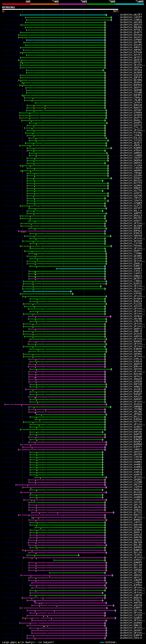The image size is (146, 644).
Task: Select hit label UniRef100_Q9VZ94
Action: (x=131, y=369)
